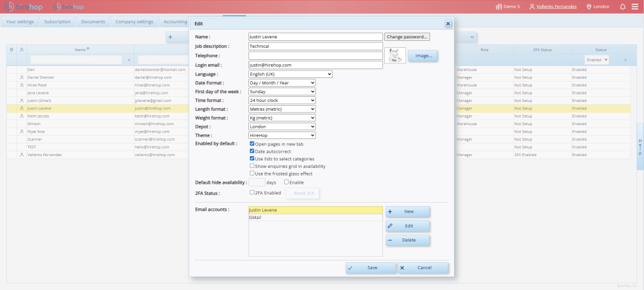Click the Login email input field
644x290 pixels.
pos(316,65)
